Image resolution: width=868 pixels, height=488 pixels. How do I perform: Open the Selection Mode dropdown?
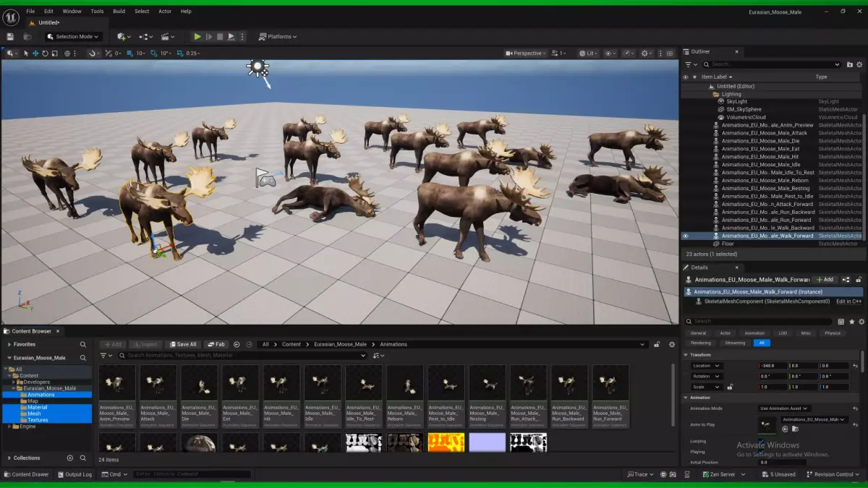tap(73, 36)
